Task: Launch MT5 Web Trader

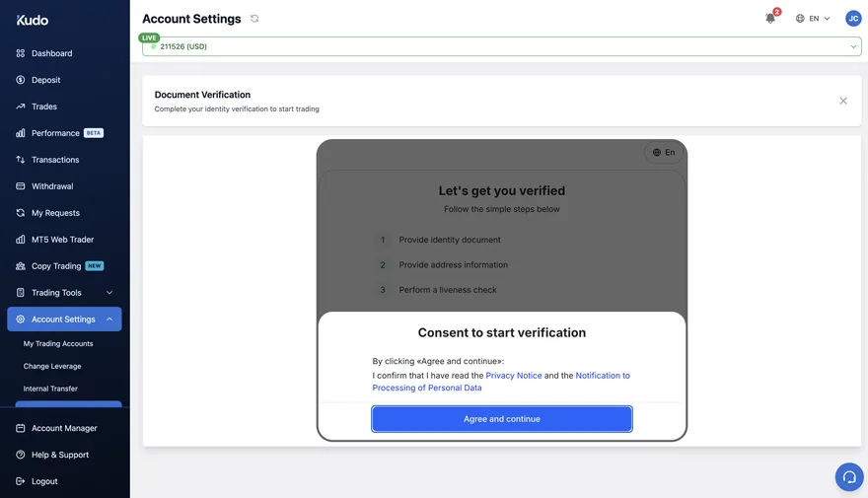Action: 64,239
